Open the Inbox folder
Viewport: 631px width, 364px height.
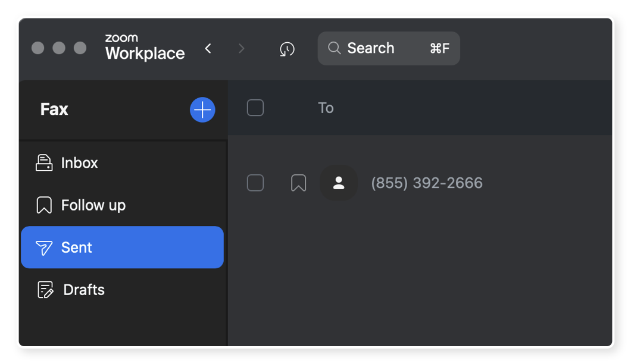coord(123,163)
